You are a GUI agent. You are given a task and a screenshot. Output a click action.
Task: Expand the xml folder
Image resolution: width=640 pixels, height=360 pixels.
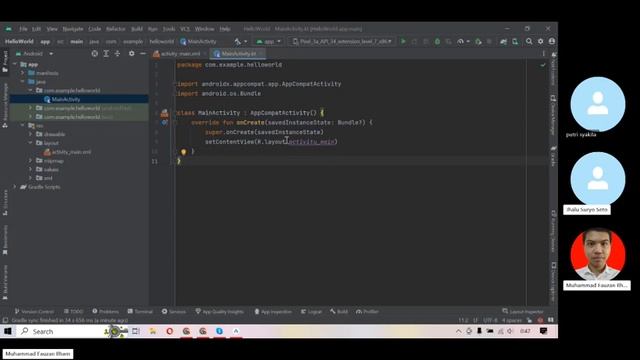coord(31,178)
